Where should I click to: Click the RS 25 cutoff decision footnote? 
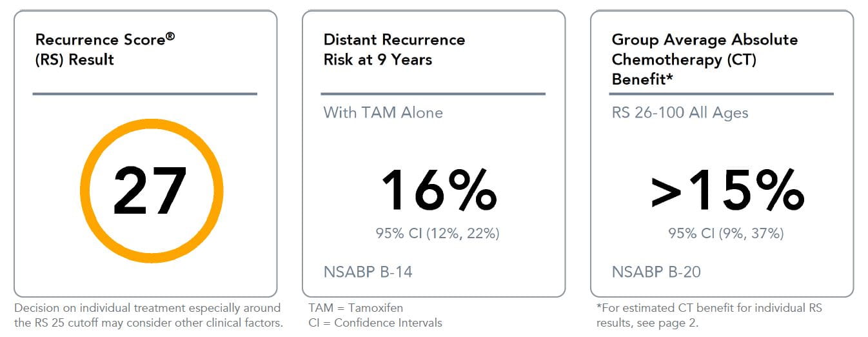coord(148,315)
